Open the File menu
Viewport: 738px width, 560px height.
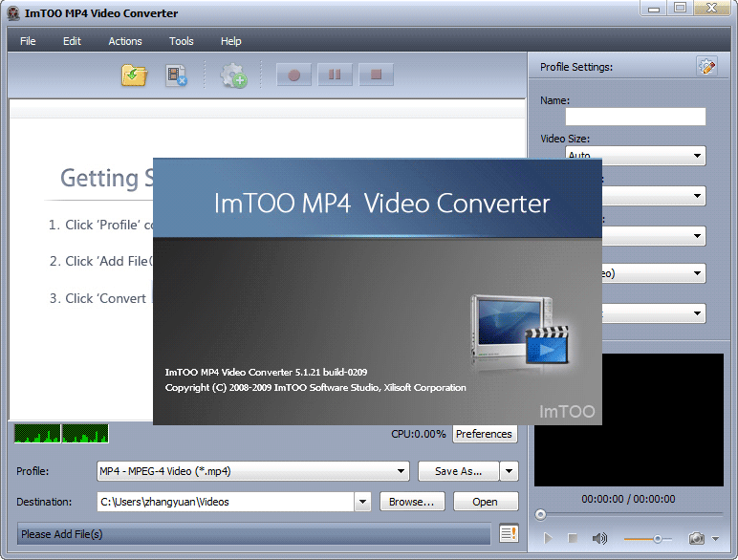pos(28,41)
